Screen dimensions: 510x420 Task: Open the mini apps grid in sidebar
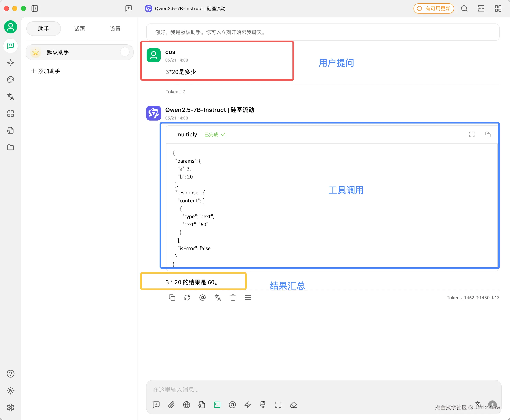(10, 114)
